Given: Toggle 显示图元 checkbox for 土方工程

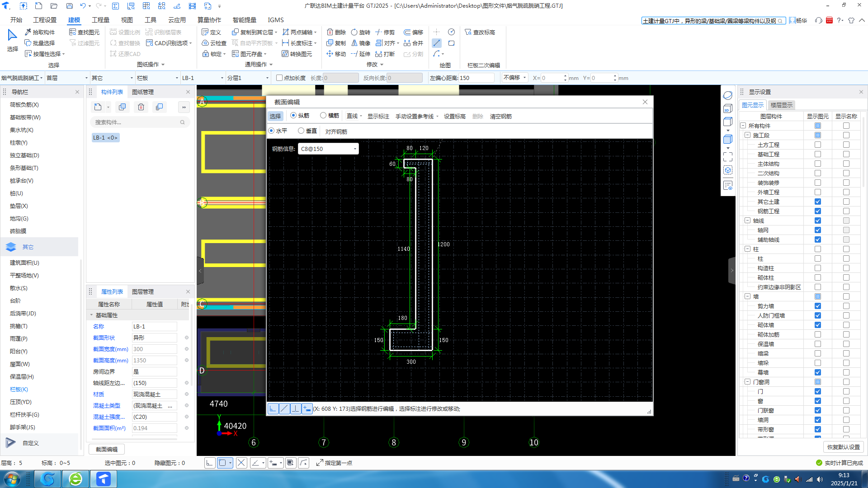Looking at the screenshot, I should point(818,145).
